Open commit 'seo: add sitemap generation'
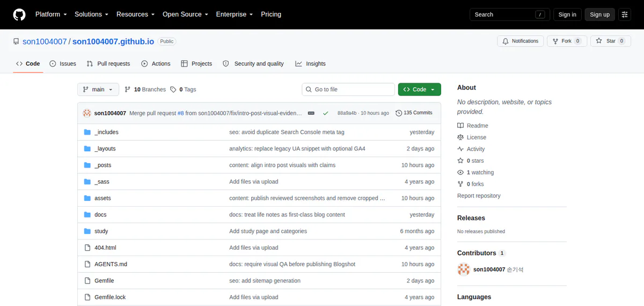This screenshot has height=306, width=644. click(x=265, y=281)
